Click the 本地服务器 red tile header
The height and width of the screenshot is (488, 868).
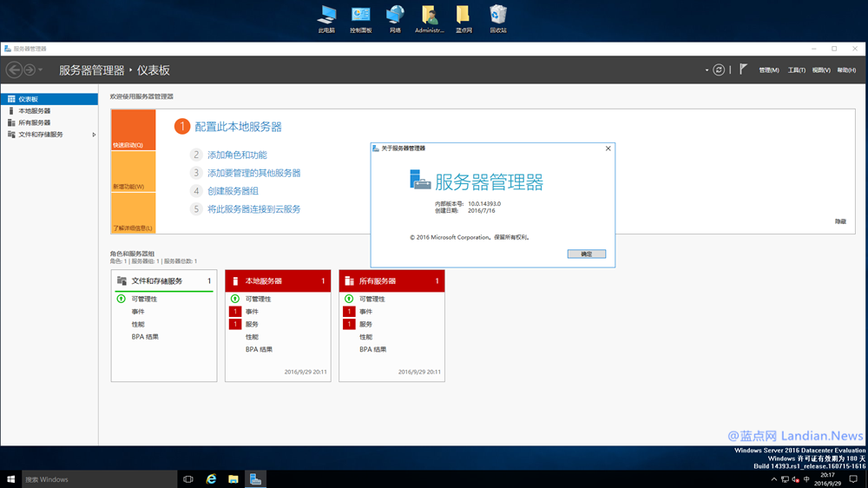coord(278,280)
